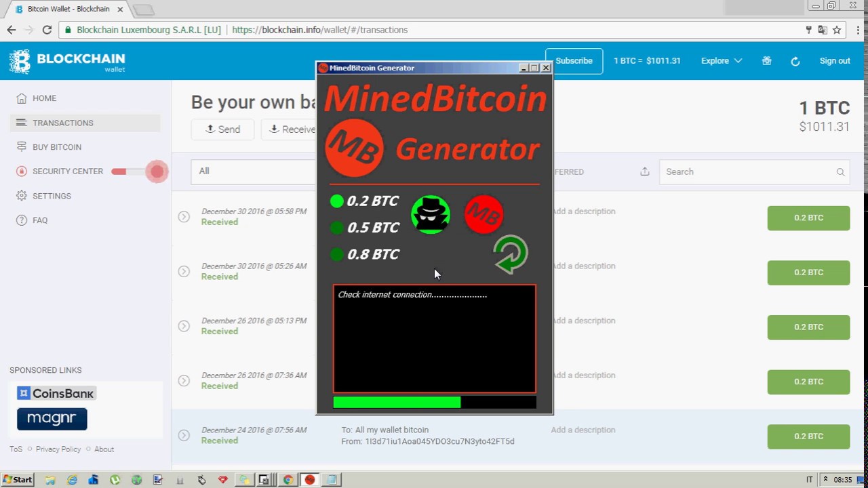Click the FAQ question mark icon
868x488 pixels.
tap(22, 220)
